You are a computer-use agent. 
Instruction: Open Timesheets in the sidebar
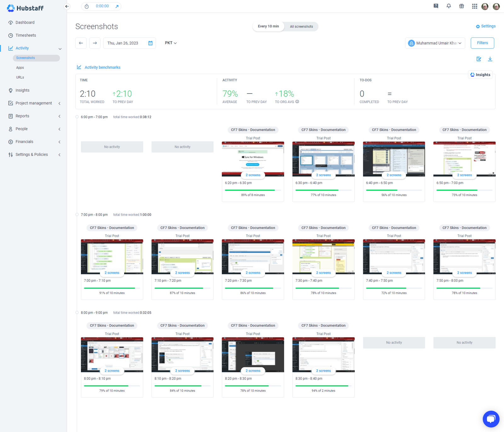point(26,35)
